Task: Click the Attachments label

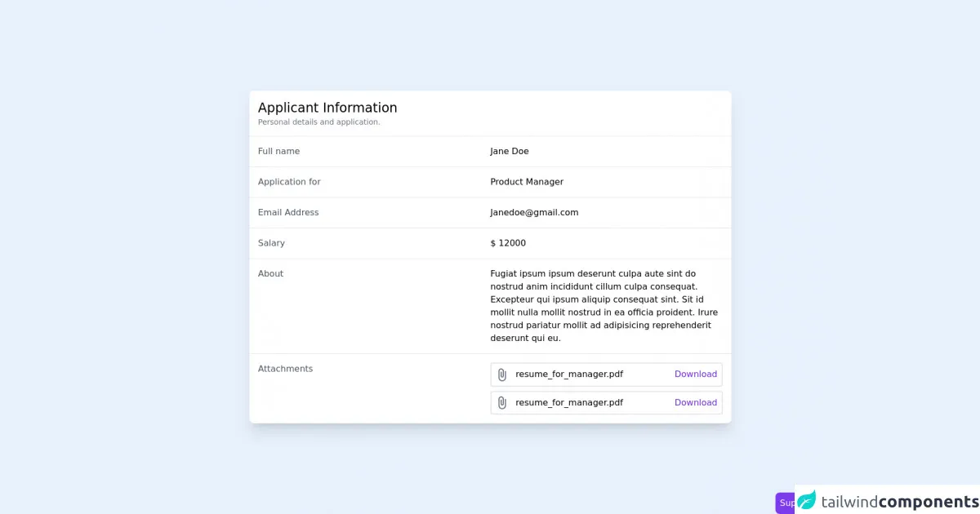Action: [x=286, y=369]
